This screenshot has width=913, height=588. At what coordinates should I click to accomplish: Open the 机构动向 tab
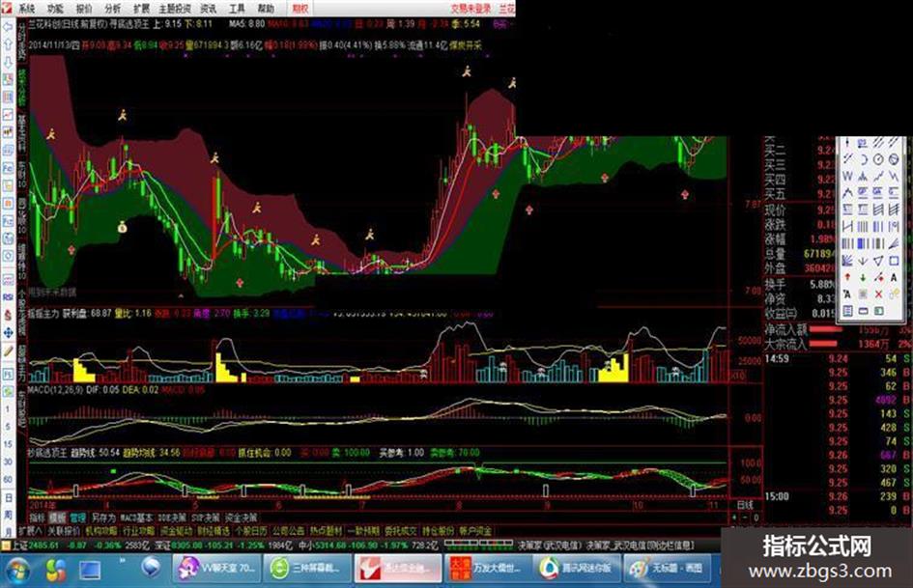pyautogui.click(x=101, y=531)
